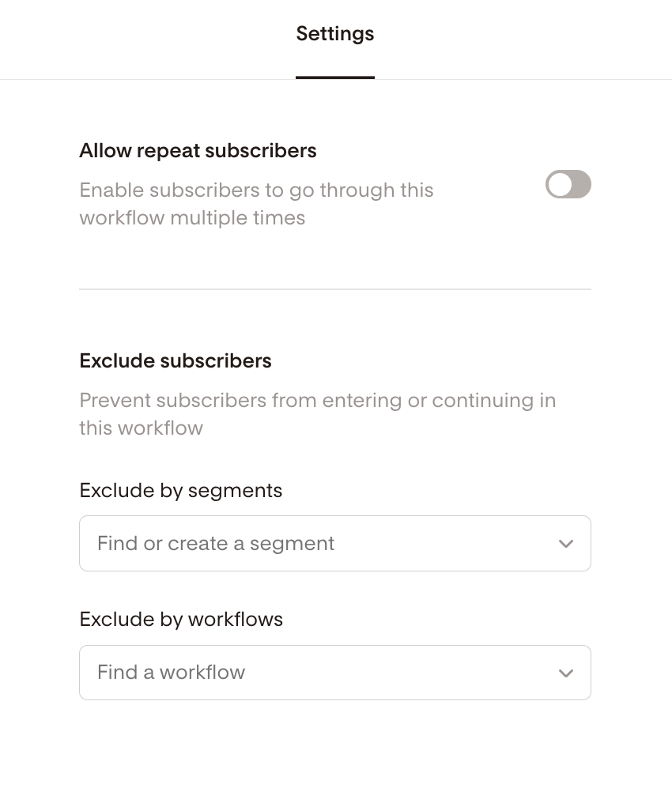672x803 pixels.
Task: Click the white knob of the repeat toggle
Action: click(x=560, y=185)
